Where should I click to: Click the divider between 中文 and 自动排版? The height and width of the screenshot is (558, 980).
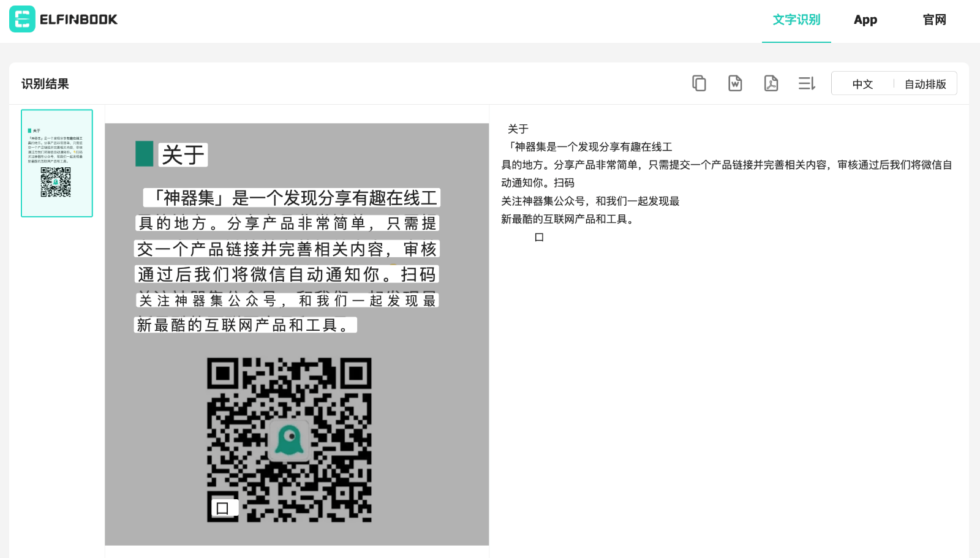(x=893, y=84)
